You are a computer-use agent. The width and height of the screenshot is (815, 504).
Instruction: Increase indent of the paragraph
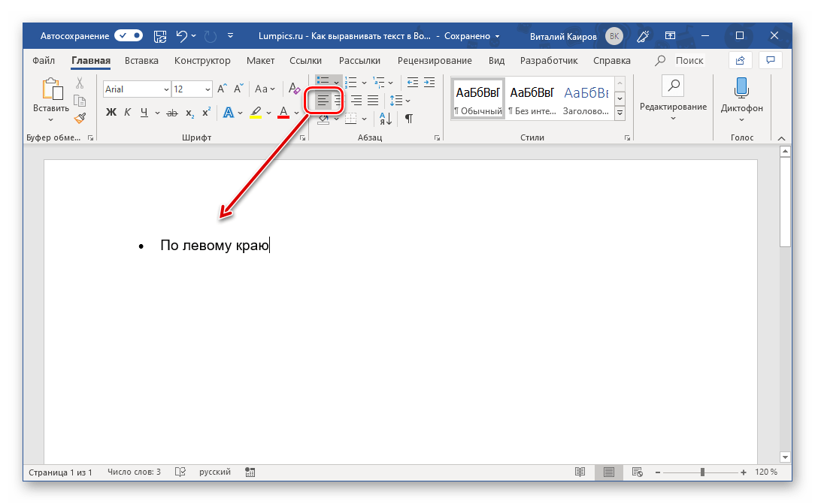point(429,82)
